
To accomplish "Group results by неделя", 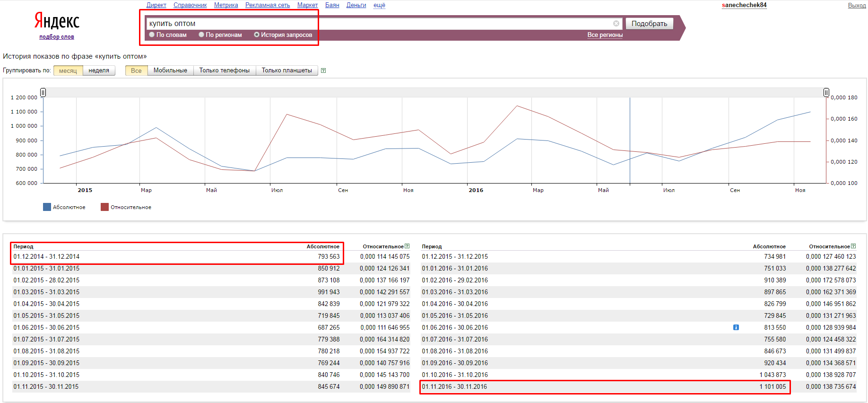I will point(99,70).
